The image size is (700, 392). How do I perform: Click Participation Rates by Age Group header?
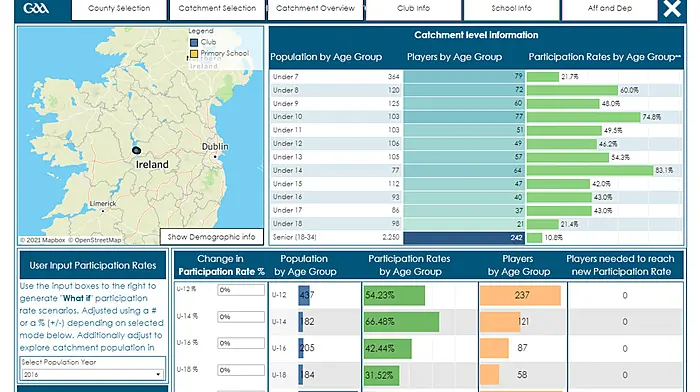(604, 57)
